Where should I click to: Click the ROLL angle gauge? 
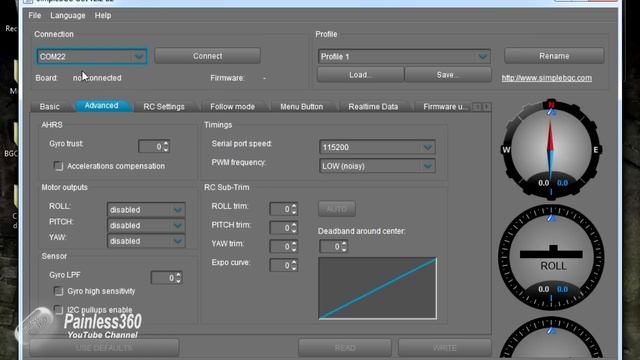551,257
